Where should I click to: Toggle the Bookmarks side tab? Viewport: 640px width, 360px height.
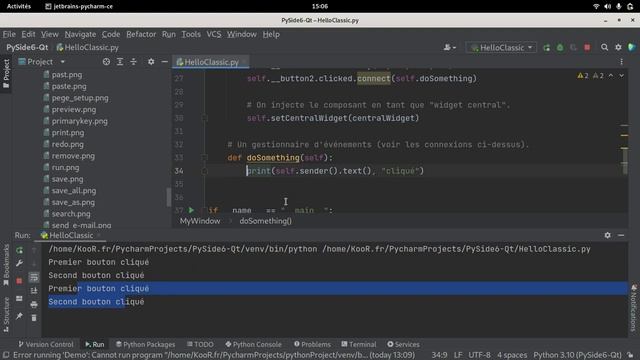click(x=6, y=265)
